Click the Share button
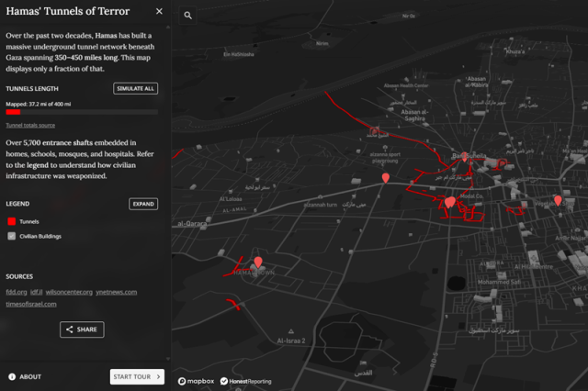588x391 pixels. 82,330
